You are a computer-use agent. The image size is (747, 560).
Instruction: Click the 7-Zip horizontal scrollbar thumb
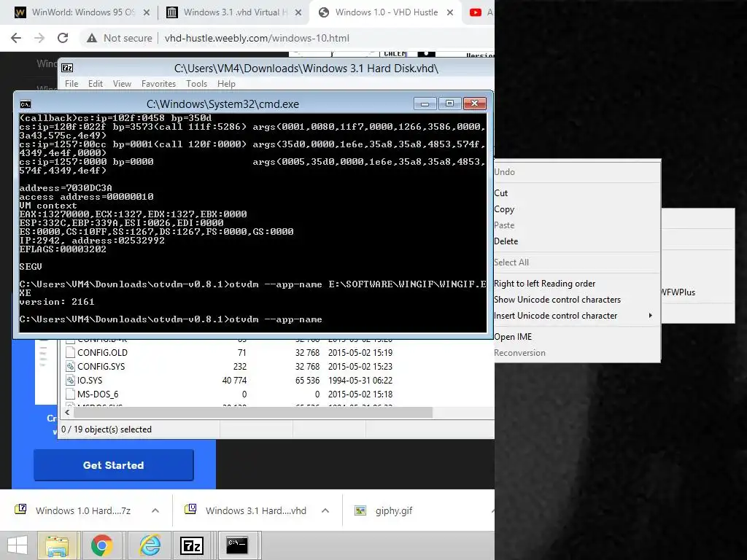tap(252, 413)
